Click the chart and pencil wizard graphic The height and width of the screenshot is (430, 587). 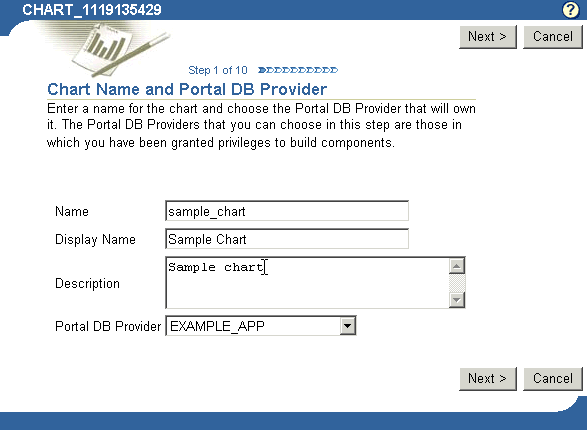(x=109, y=49)
